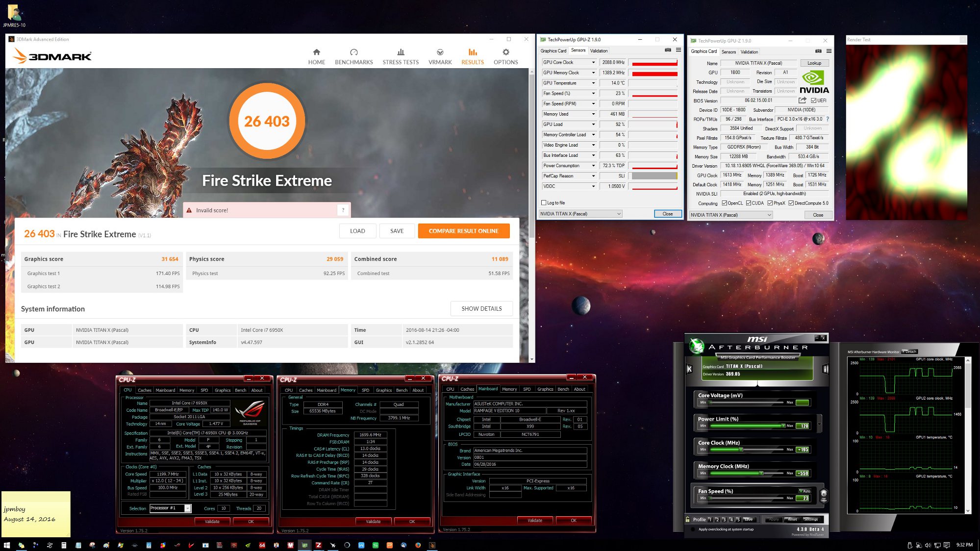Expand the GPU Memory Clock sensor dropdown
Screen dimensions: 980x551
coord(593,73)
